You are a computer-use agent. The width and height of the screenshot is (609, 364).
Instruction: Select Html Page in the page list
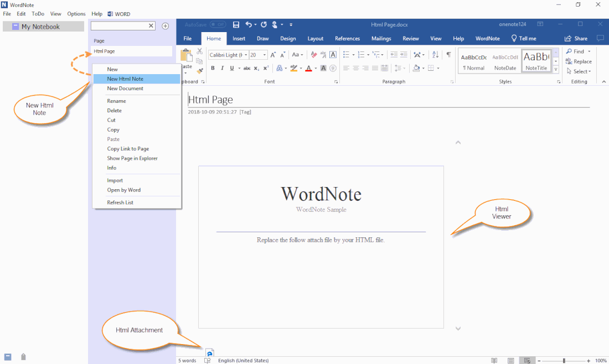(131, 51)
